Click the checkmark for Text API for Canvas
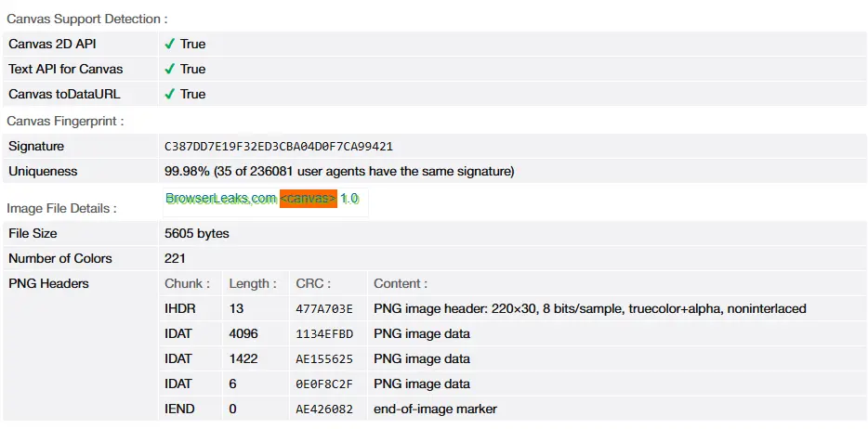868x429 pixels. (x=170, y=69)
